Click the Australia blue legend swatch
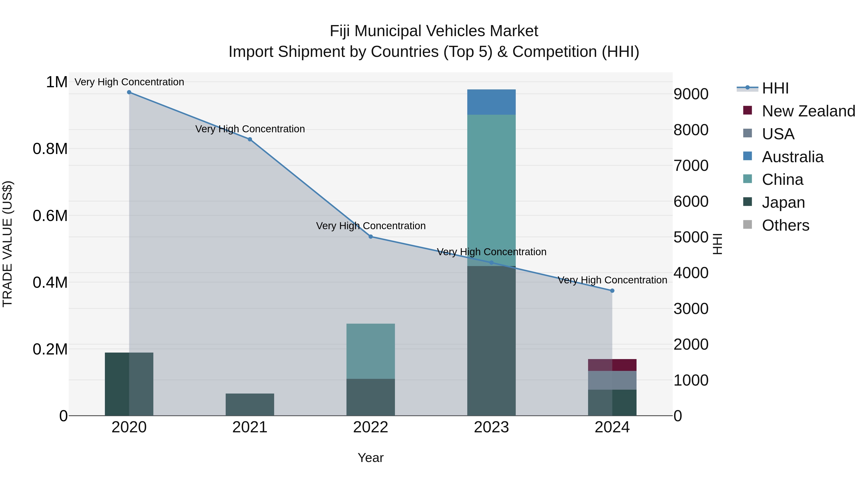 tap(747, 156)
